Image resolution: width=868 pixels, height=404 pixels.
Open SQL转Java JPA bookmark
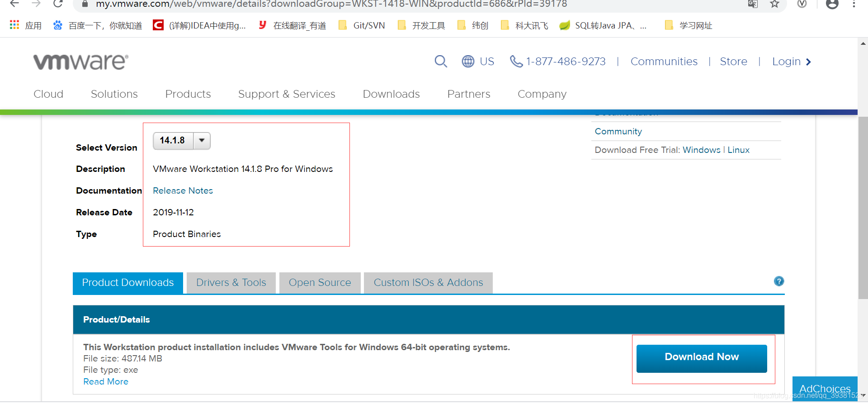tap(603, 25)
